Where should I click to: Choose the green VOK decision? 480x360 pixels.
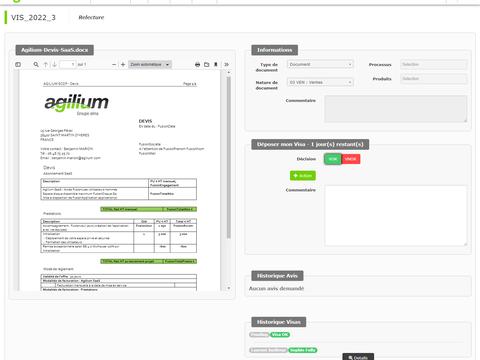[333, 159]
